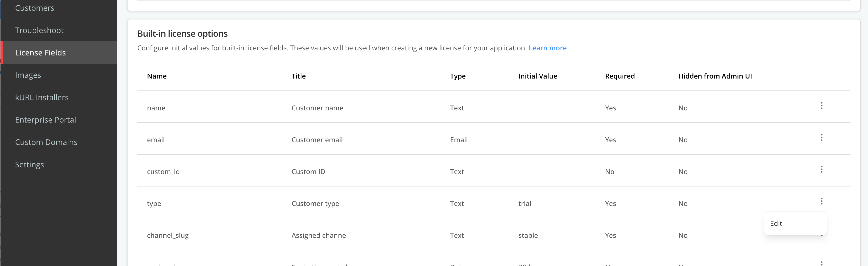Image resolution: width=868 pixels, height=266 pixels.
Task: Click the Required column header
Action: pyautogui.click(x=620, y=76)
